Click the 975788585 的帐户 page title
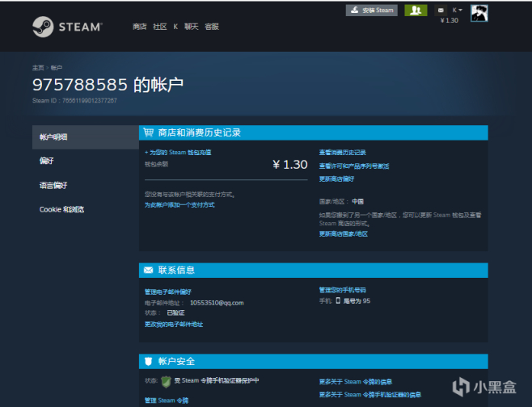The width and height of the screenshot is (532, 407). tap(108, 84)
